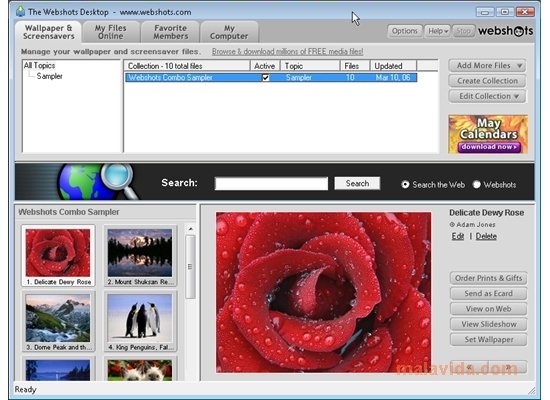Click the View on Web button
Viewport: 550px width, 400px height.
(488, 309)
